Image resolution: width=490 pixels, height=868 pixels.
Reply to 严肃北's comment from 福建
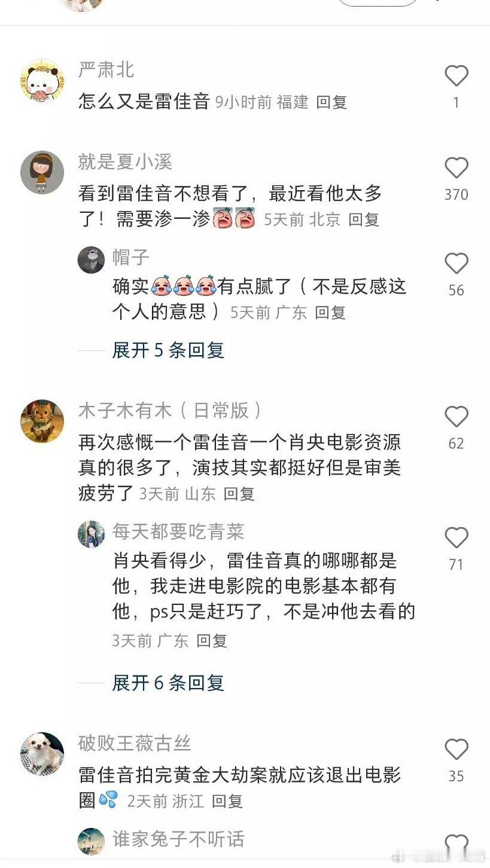click(x=331, y=102)
